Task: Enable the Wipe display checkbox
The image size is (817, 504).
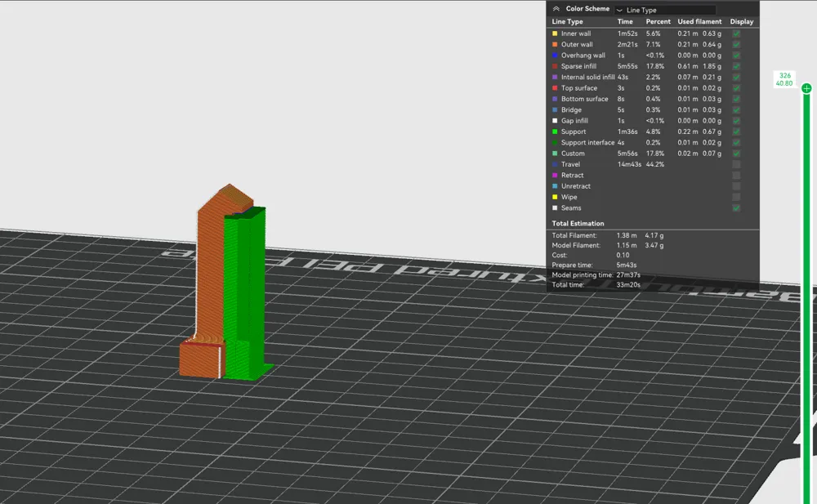Action: point(736,197)
